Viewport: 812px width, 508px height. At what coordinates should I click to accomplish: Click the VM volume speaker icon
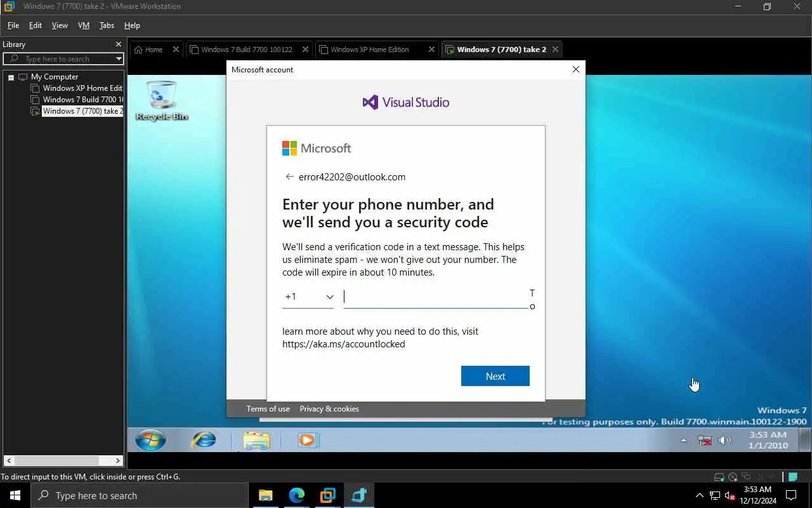click(x=724, y=440)
